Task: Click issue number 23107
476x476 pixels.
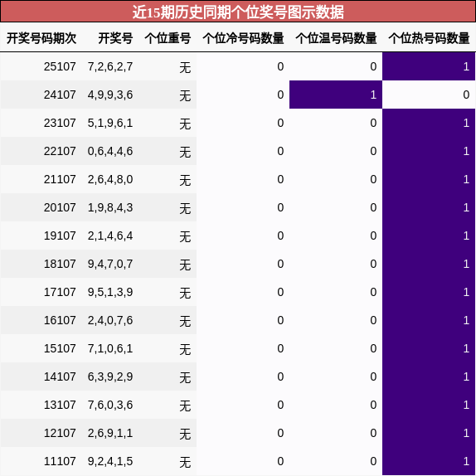Action: [60, 123]
